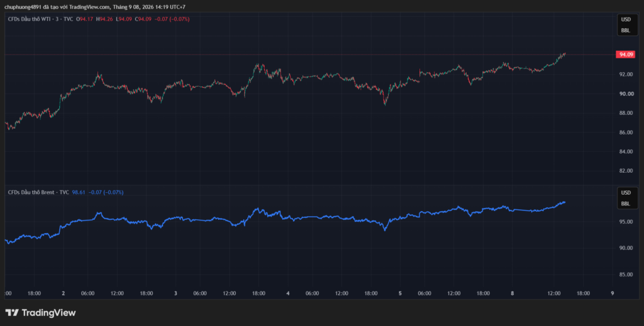The height and width of the screenshot is (326, 644).
Task: Click the TradingView logo icon
Action: (12, 313)
